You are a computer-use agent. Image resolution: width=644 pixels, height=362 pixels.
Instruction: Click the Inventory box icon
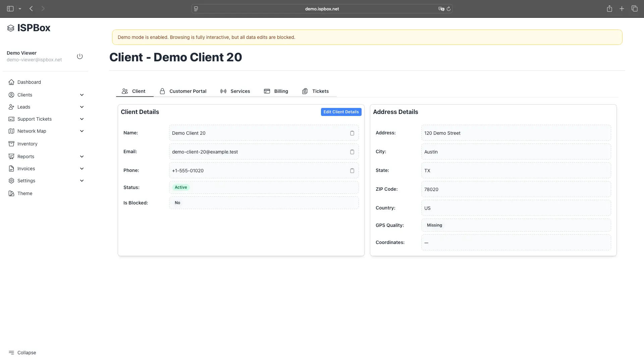click(11, 144)
